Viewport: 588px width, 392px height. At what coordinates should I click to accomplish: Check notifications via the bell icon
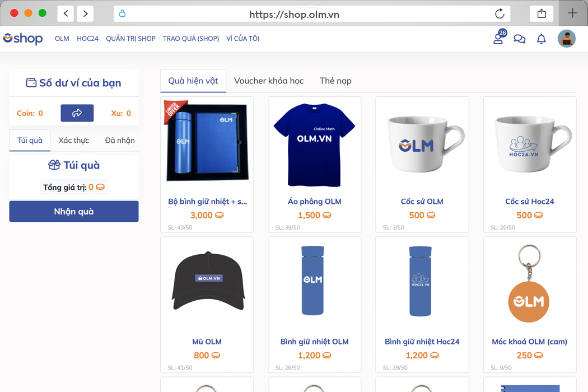[541, 38]
